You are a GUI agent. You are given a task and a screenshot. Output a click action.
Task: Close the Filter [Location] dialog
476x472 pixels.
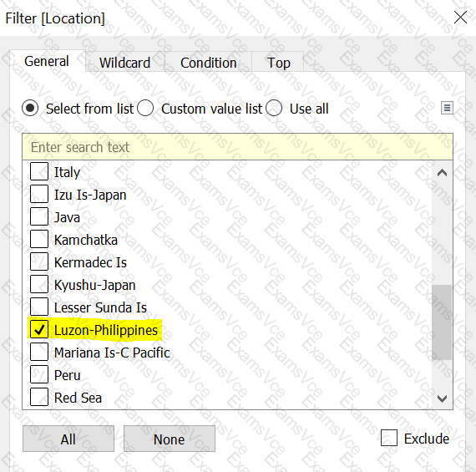460,18
